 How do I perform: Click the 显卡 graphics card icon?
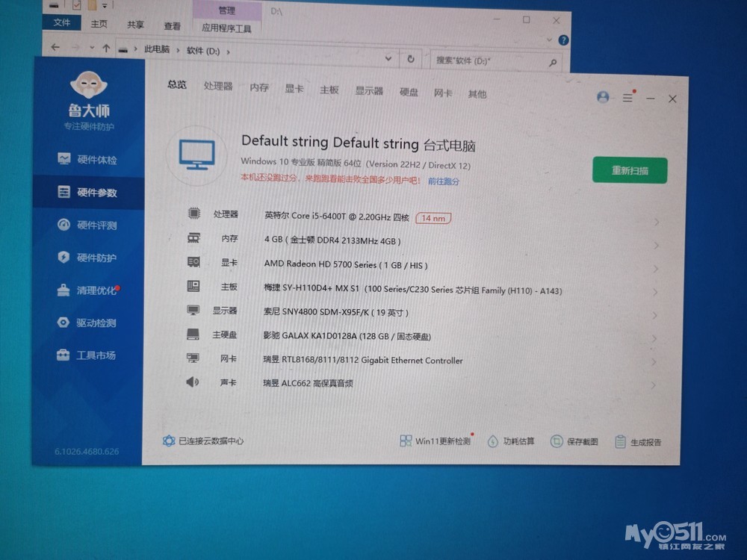coord(193,262)
